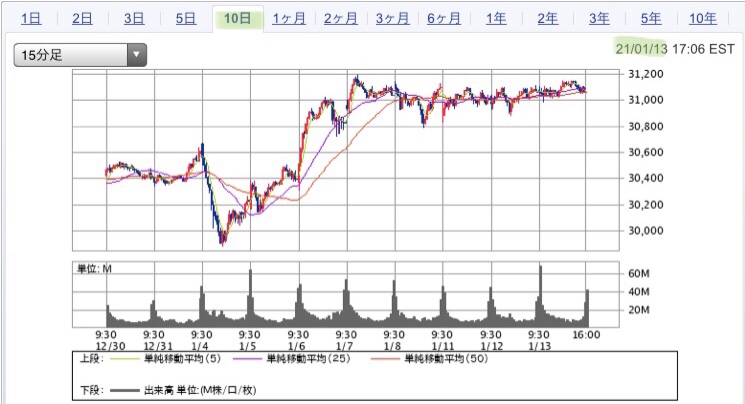Switch to the 6ヶ月 range
The height and width of the screenshot is (404, 745).
tap(444, 19)
